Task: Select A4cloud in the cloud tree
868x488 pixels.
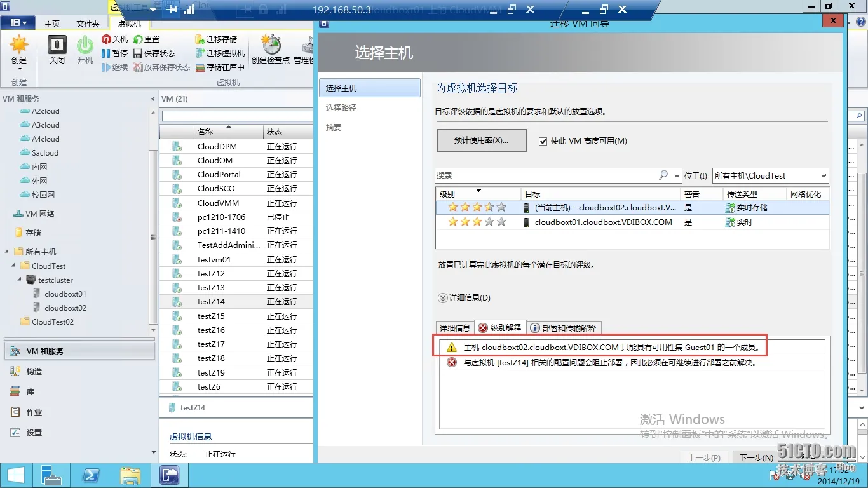Action: click(x=46, y=139)
